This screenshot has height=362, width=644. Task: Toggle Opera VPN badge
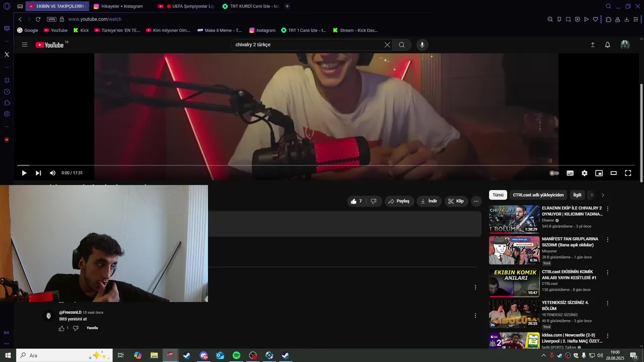[52, 19]
